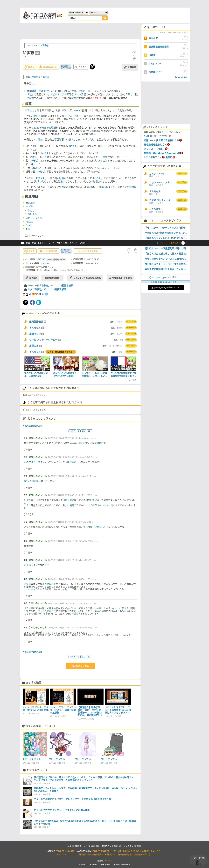The height and width of the screenshot is (868, 209).
Task: Jump to 概要 in the anchor menu
Action: click(28, 77)
